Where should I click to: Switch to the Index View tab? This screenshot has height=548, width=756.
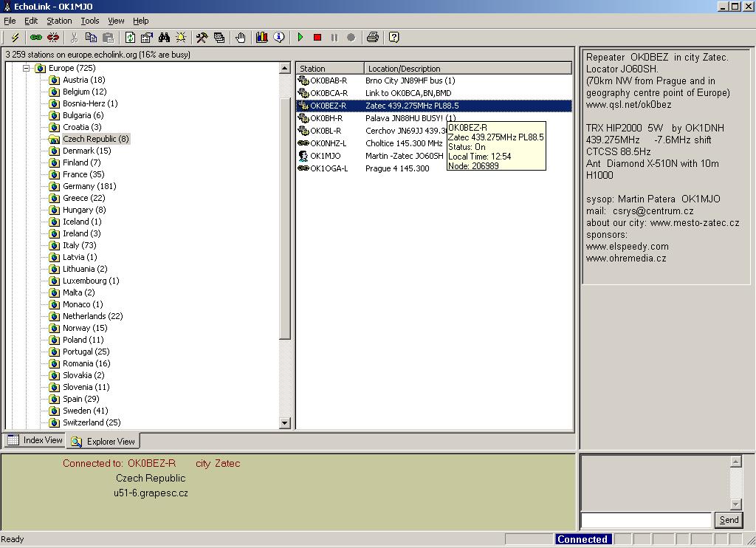(35, 440)
